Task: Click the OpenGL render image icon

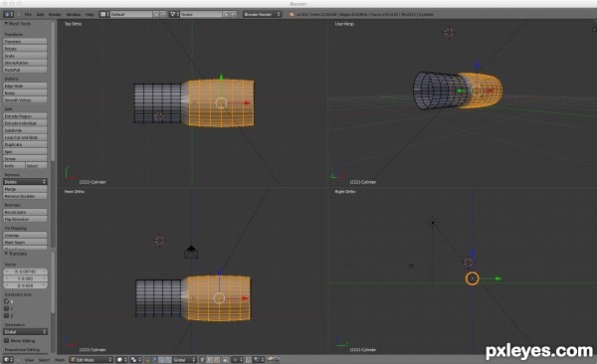Action: pos(270,359)
